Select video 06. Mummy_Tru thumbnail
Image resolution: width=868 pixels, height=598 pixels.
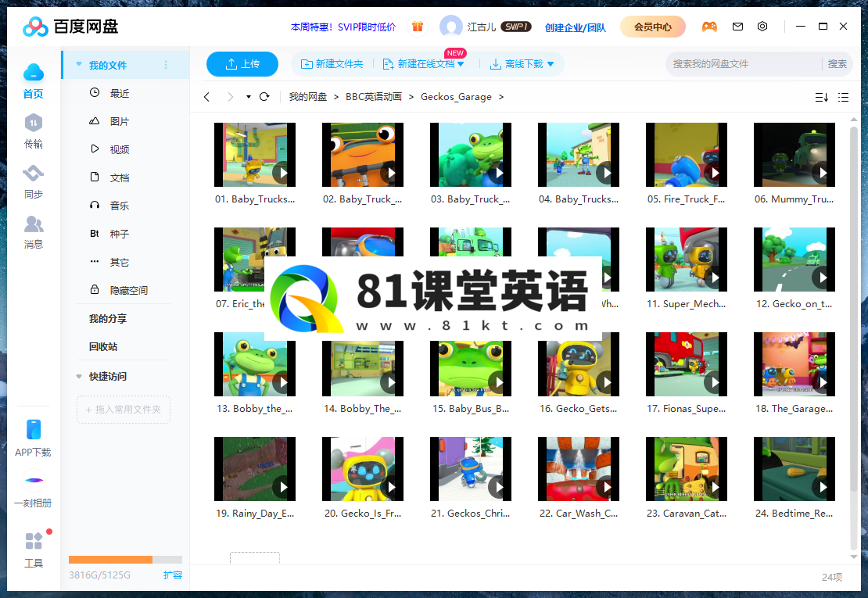tap(794, 154)
